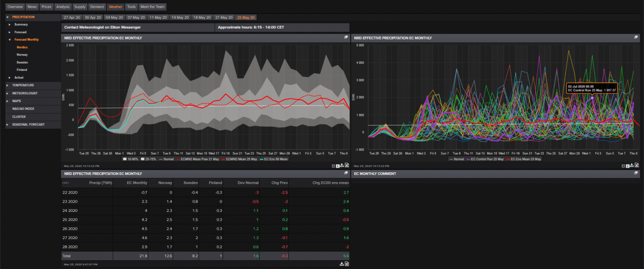Screen dimensions: 644x269
Task: Export the left precipitation chart to Excel
Action: tap(347, 164)
